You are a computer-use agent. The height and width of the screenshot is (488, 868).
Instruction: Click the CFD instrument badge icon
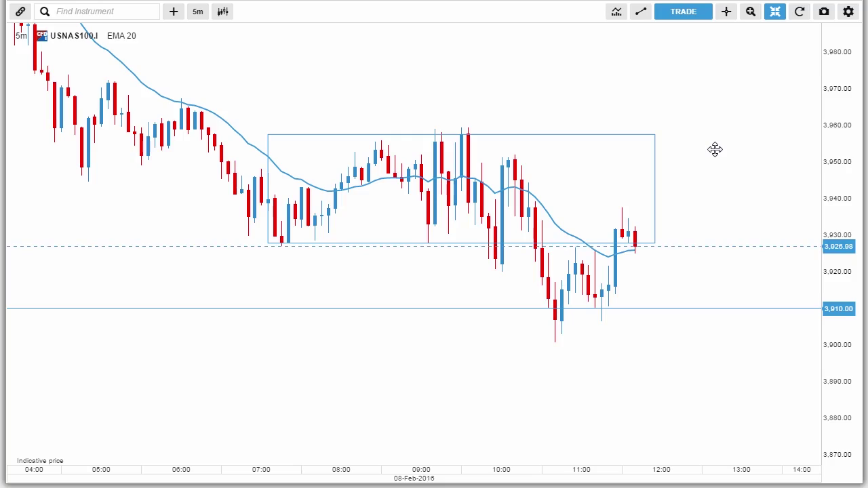pos(42,35)
